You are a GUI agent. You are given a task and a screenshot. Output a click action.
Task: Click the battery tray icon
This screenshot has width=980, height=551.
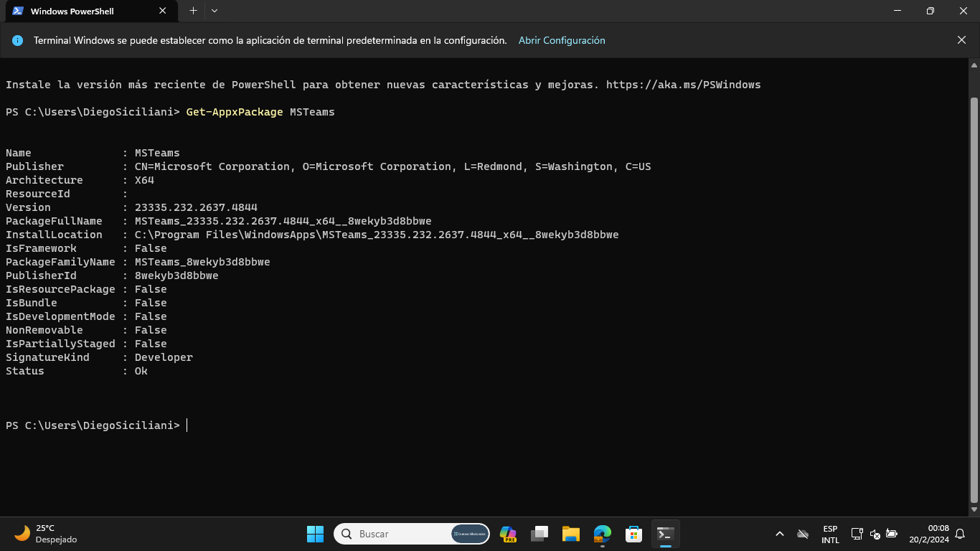[892, 534]
